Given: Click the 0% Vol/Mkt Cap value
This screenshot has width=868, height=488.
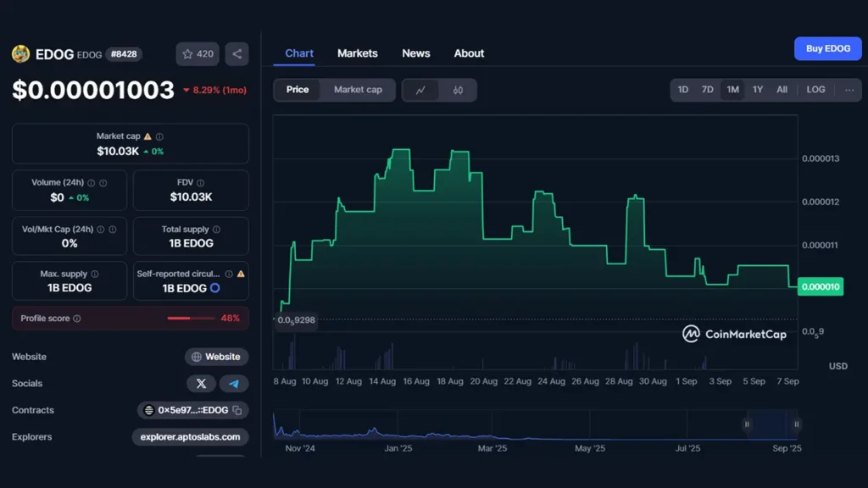Looking at the screenshot, I should click(70, 243).
